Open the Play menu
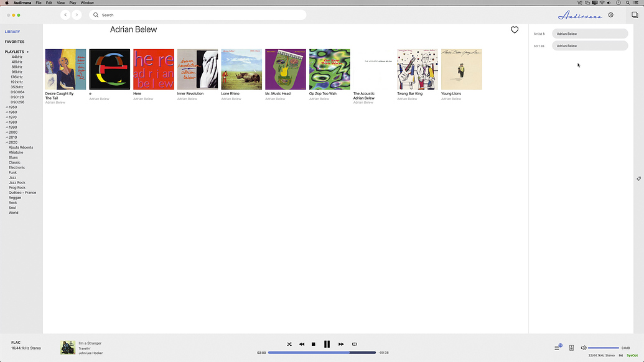Screen dimensions: 644x362 click(73, 3)
